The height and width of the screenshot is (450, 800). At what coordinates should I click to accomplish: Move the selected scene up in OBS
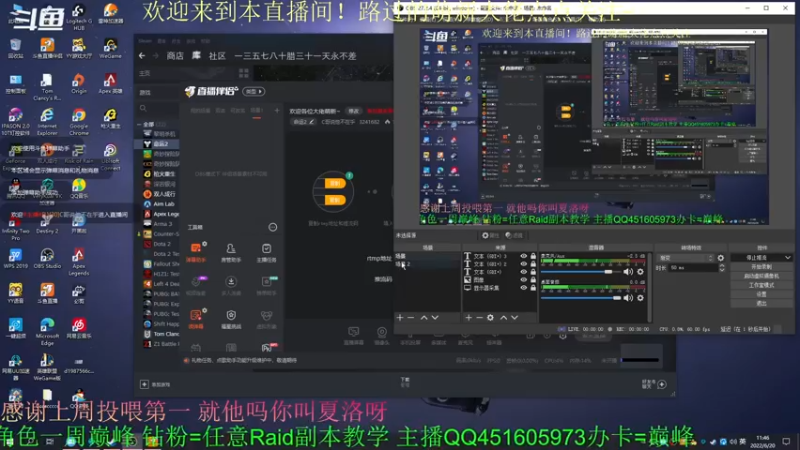tap(424, 317)
